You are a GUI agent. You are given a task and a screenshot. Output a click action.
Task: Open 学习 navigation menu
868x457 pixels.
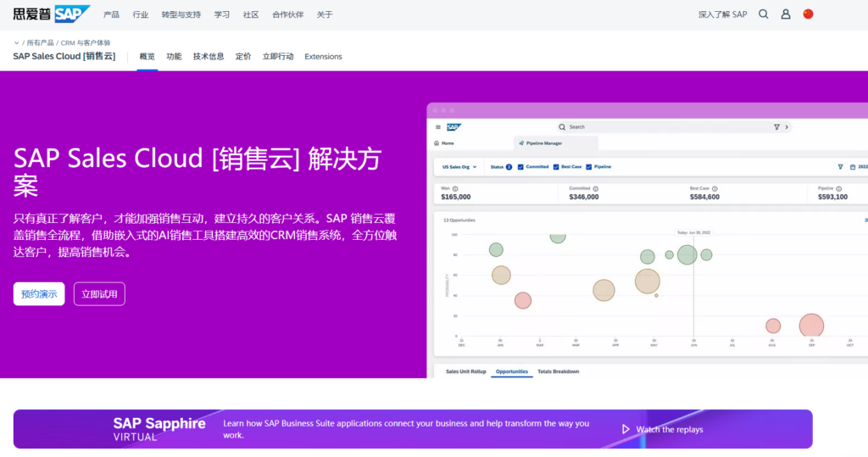[222, 14]
